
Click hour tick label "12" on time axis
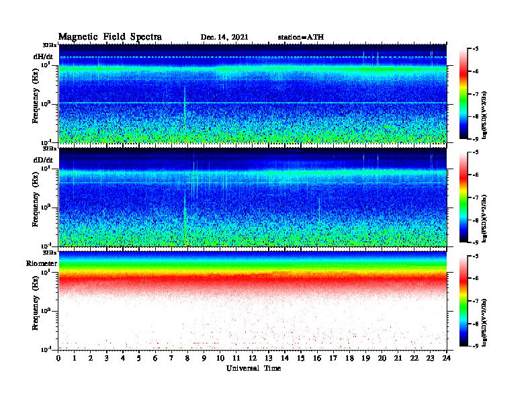click(x=253, y=359)
